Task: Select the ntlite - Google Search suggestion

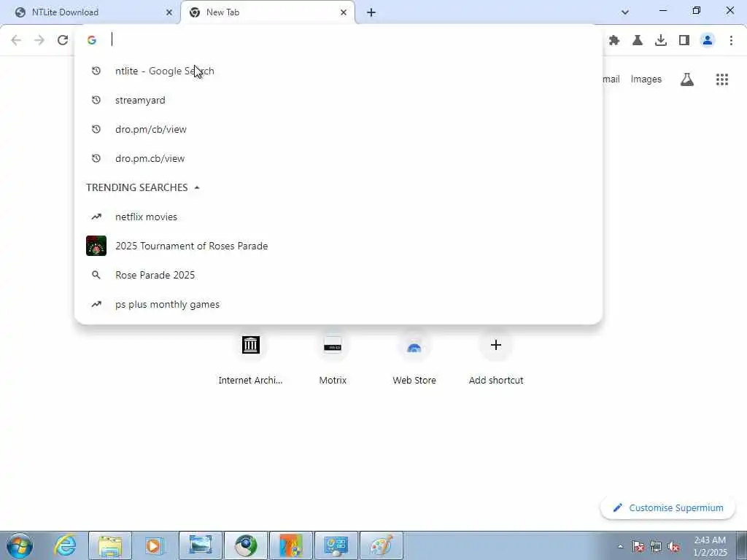Action: (338, 71)
